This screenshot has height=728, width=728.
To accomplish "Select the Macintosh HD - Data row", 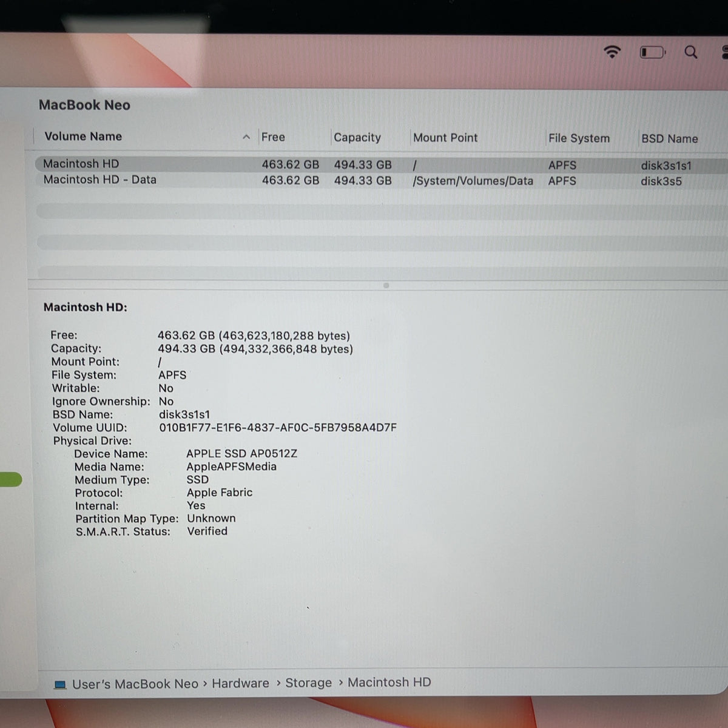I will coord(381,180).
